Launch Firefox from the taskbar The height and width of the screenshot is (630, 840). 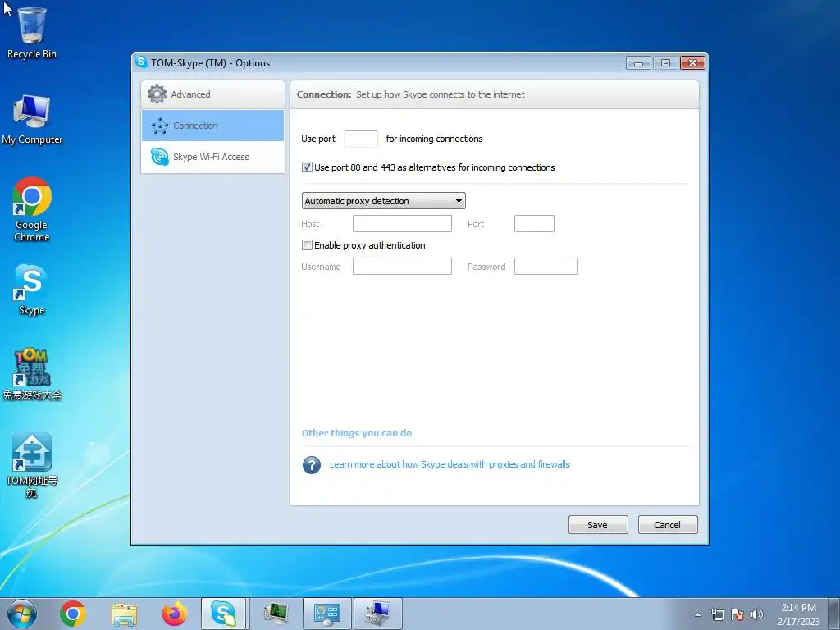pyautogui.click(x=175, y=614)
